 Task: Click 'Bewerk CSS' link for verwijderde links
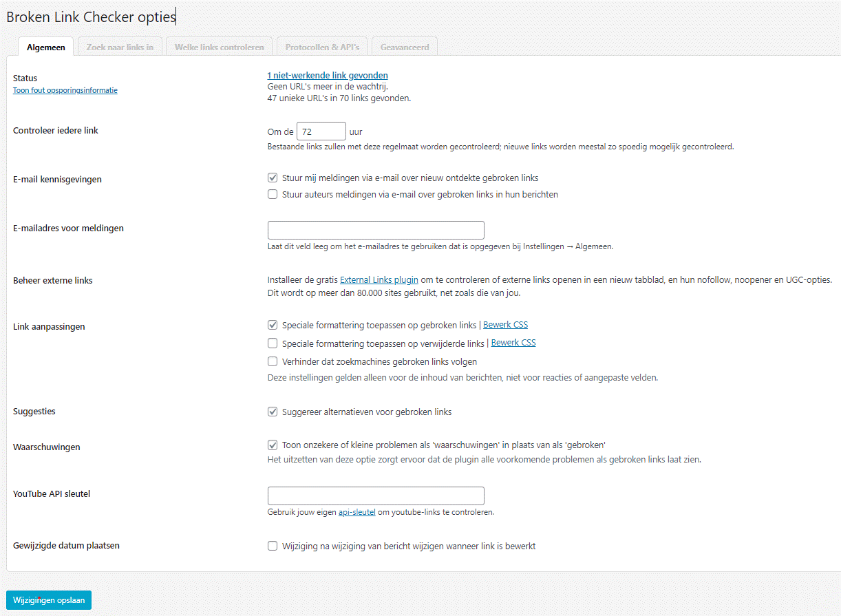coord(513,343)
